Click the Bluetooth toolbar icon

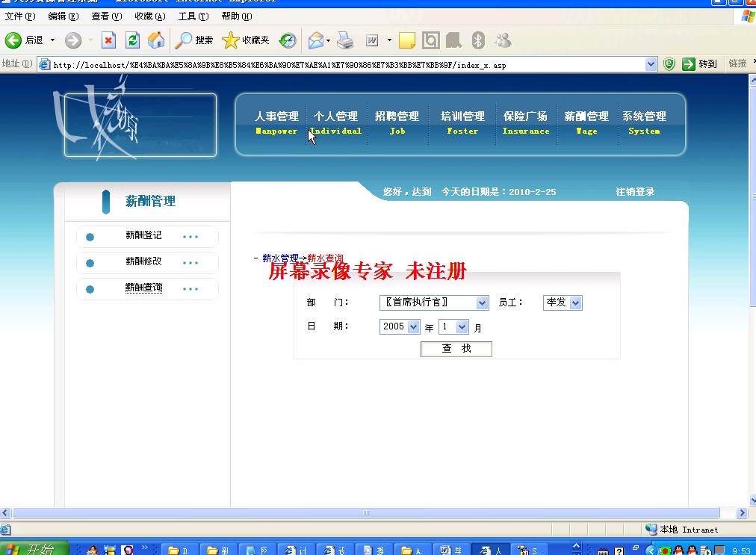coord(478,40)
